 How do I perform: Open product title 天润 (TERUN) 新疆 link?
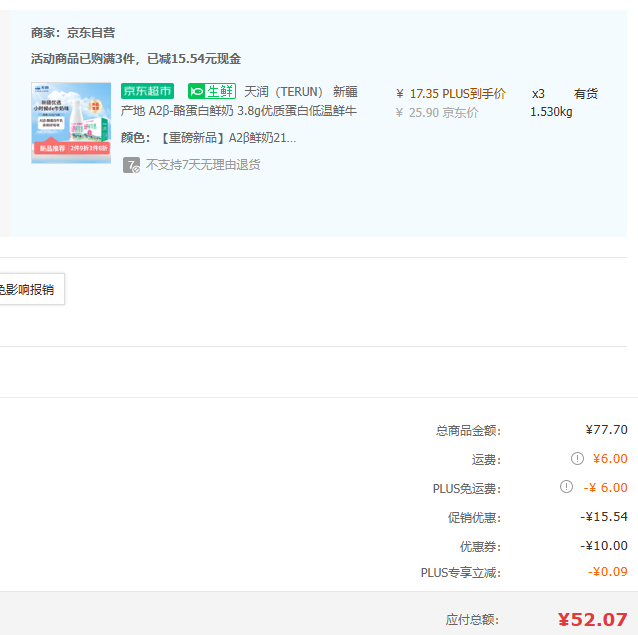coord(301,92)
